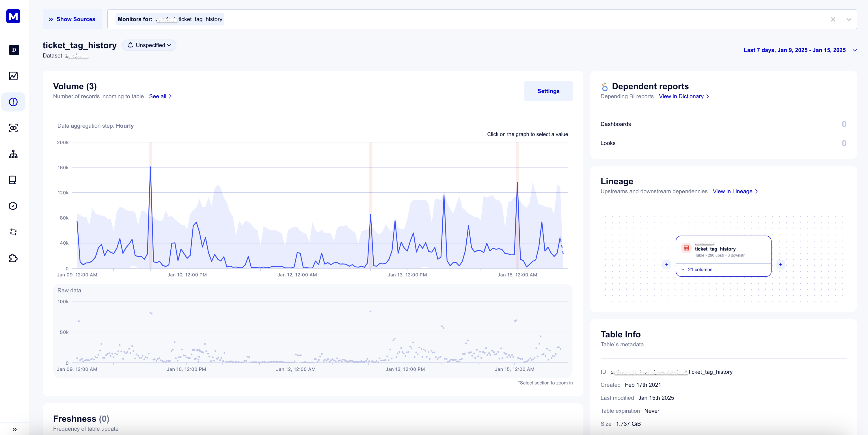Open the chart dashboard sidebar icon
868x435 pixels.
point(13,76)
